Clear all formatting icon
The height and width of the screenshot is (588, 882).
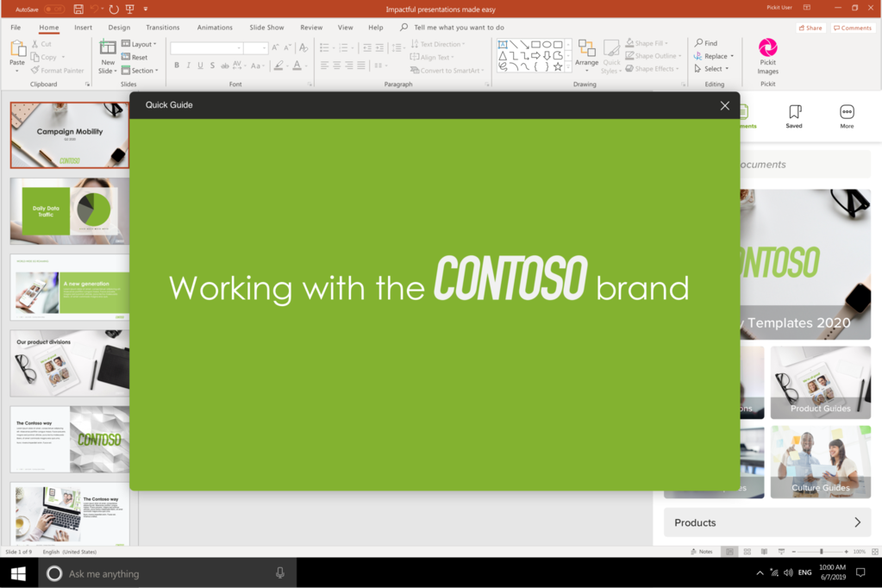click(x=303, y=48)
